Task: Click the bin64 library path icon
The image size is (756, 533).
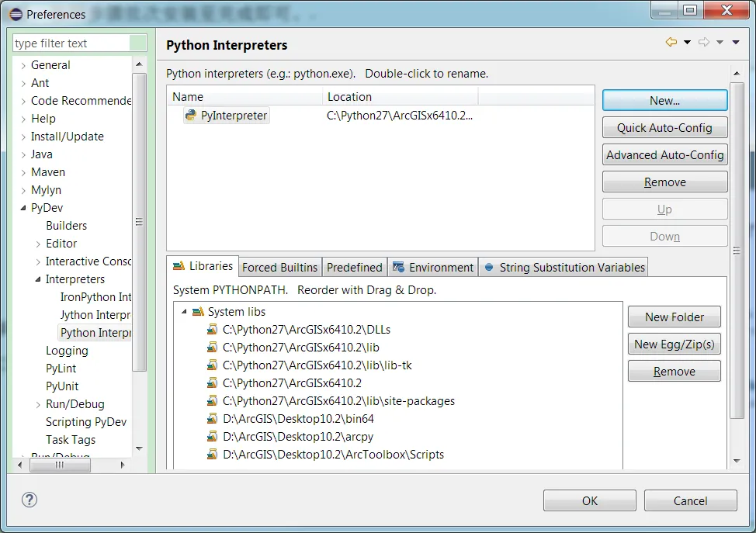Action: (x=213, y=419)
